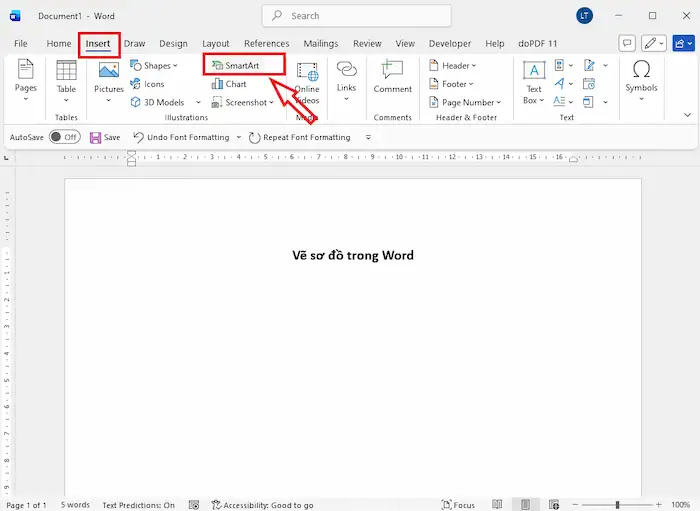
Task: Switch to the Layout tab
Action: [215, 44]
